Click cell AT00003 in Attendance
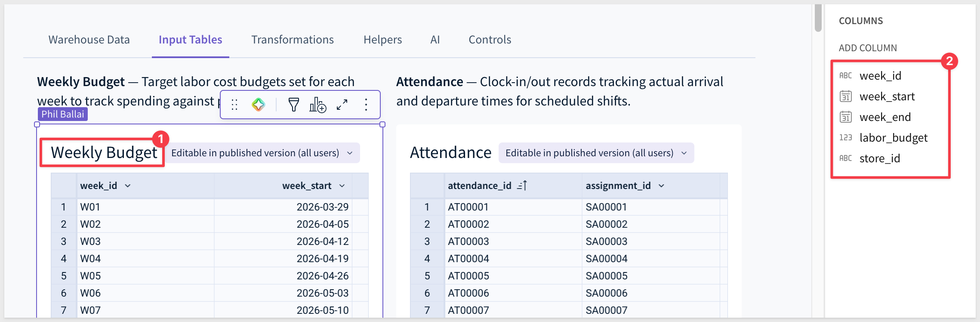 [x=513, y=241]
